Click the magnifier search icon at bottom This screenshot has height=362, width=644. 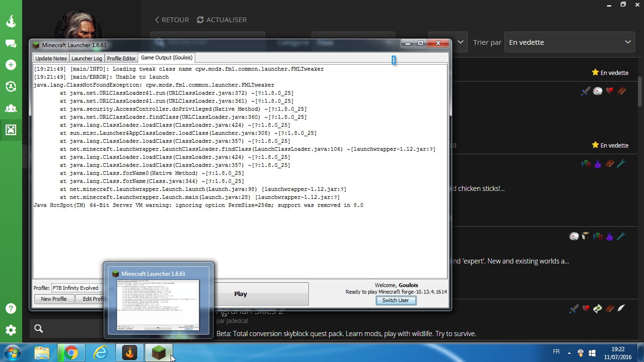coord(39,329)
